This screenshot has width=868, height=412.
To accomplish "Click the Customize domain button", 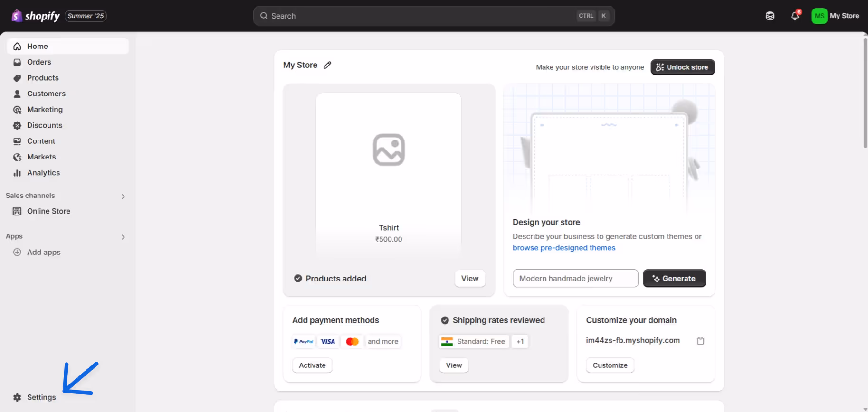I will (x=610, y=365).
